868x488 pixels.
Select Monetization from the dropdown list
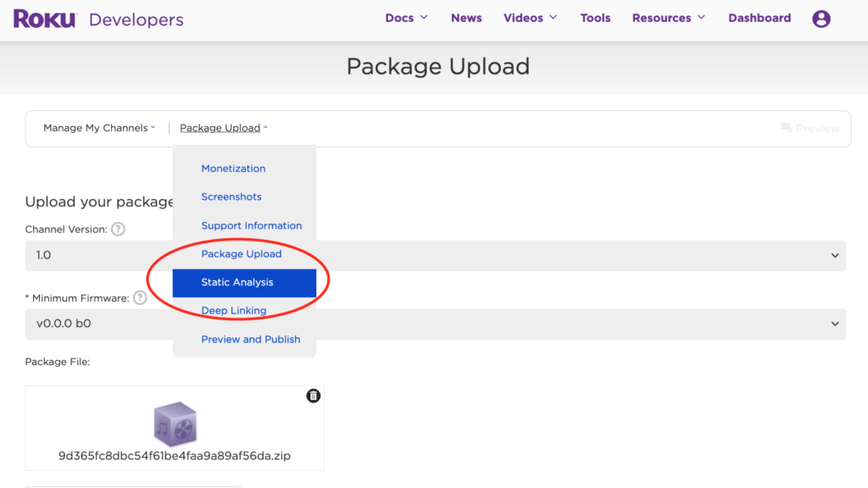[233, 169]
